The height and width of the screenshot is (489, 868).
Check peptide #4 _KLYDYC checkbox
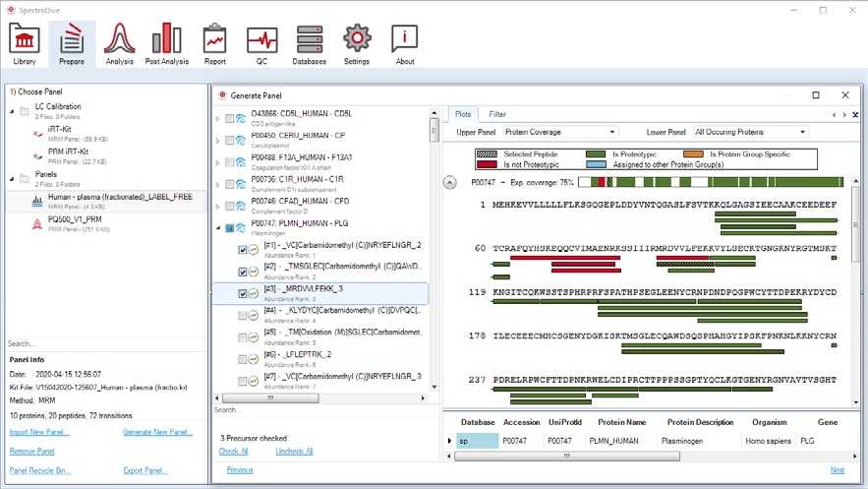click(243, 316)
